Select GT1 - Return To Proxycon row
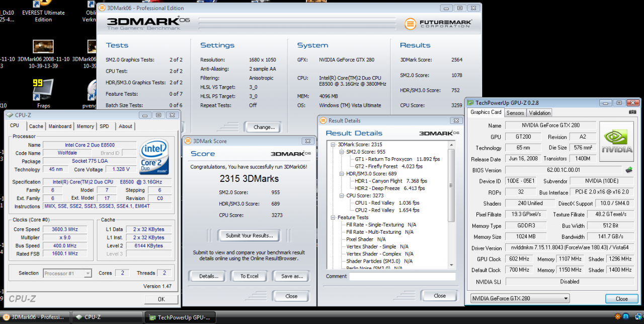Viewport: 644px width, 324px height. [397, 159]
